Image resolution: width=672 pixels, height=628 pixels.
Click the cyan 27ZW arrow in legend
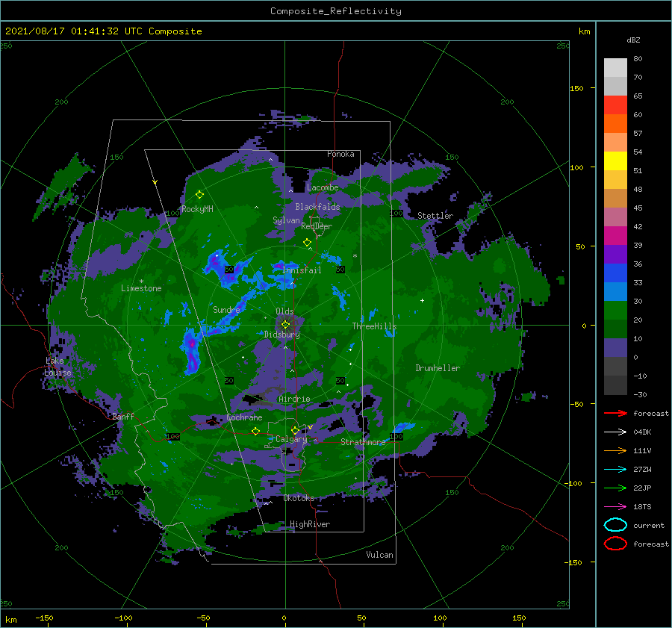point(615,470)
